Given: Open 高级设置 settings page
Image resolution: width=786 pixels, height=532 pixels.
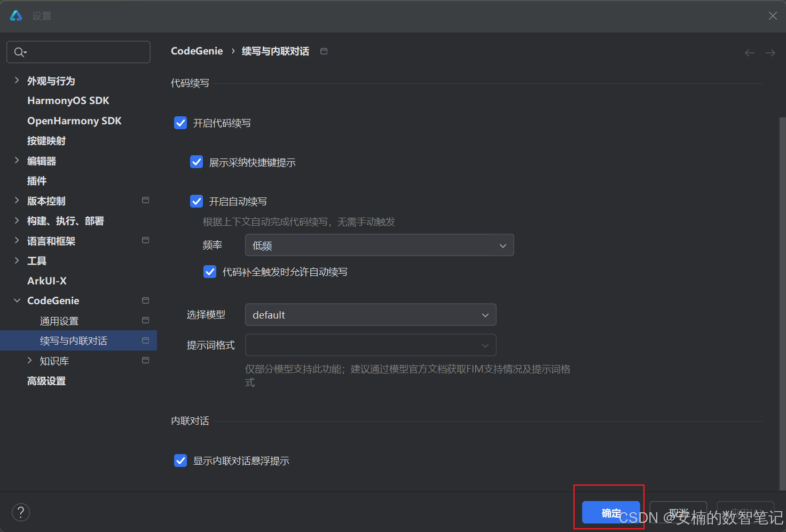Looking at the screenshot, I should [x=46, y=381].
